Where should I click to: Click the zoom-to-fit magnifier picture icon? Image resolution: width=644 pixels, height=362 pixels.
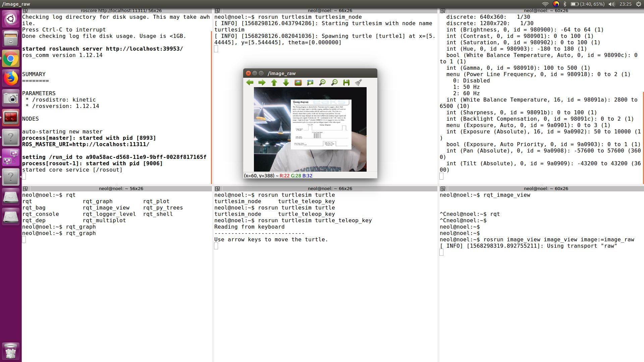point(310,82)
